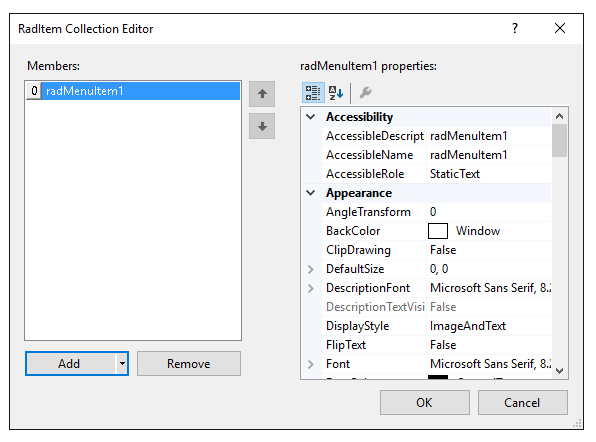
Task: Expand the DescriptionFont property
Action: coord(311,288)
